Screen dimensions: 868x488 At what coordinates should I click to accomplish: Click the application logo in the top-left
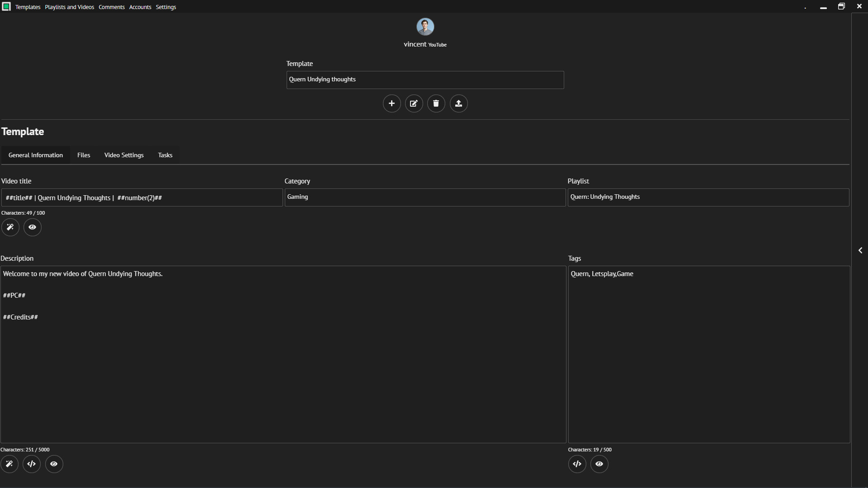pyautogui.click(x=6, y=6)
